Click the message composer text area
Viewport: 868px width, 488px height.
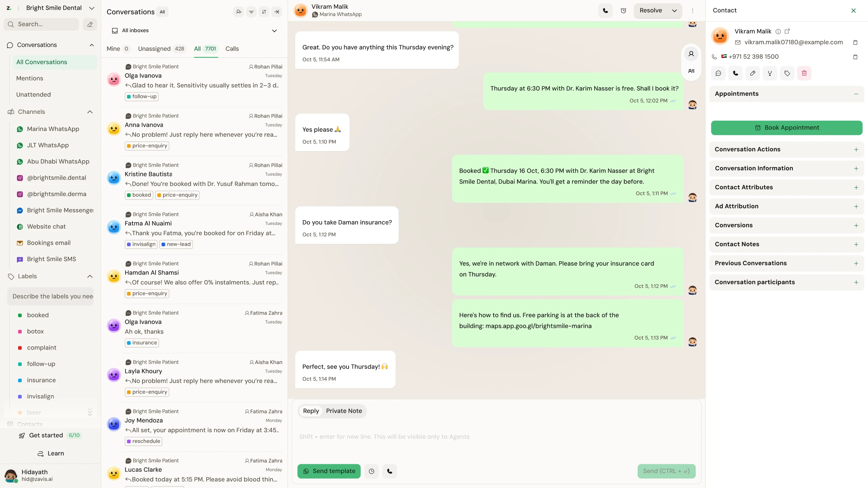point(496,437)
